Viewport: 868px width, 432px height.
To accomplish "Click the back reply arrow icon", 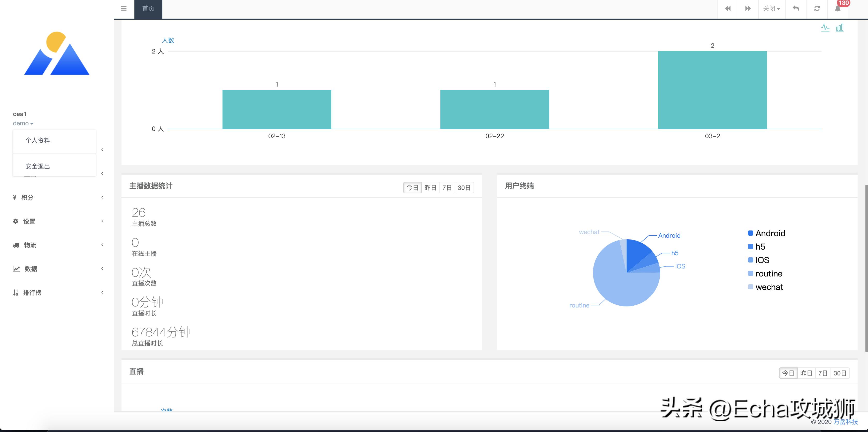I will coord(796,9).
